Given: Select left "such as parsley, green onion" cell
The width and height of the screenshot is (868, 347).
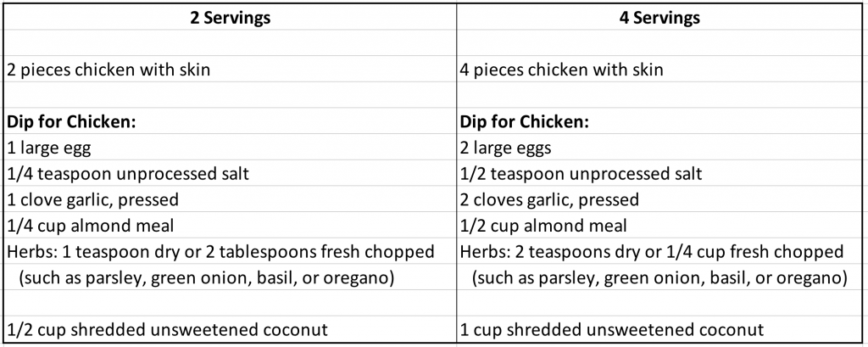Looking at the screenshot, I should point(231,277).
